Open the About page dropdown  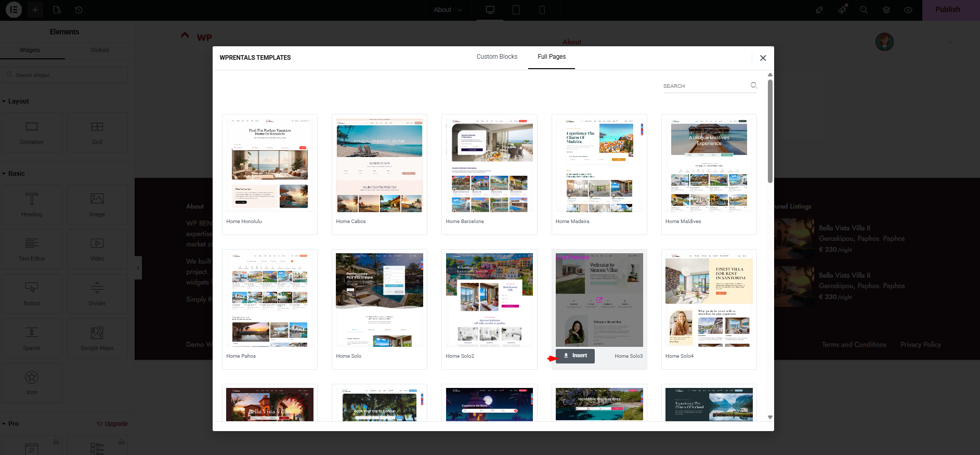(x=448, y=10)
